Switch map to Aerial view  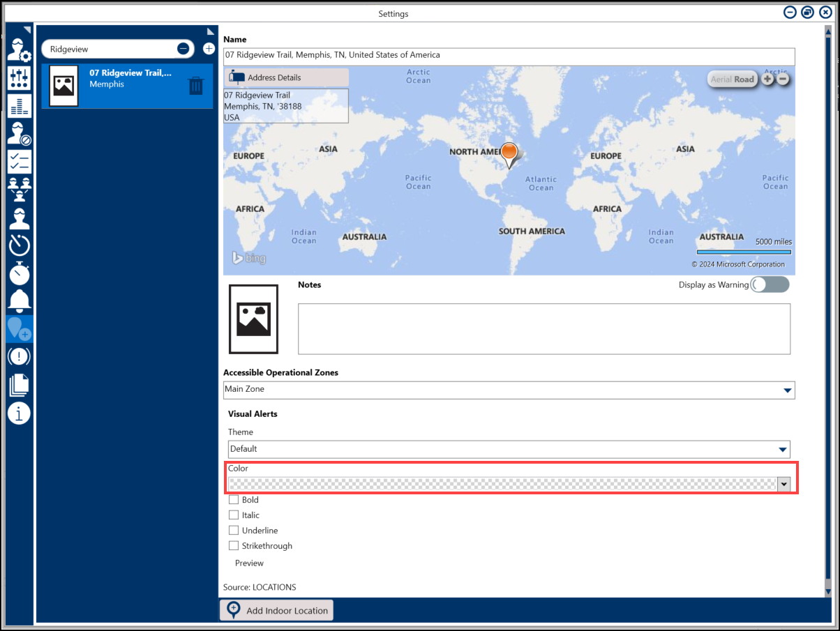point(721,79)
